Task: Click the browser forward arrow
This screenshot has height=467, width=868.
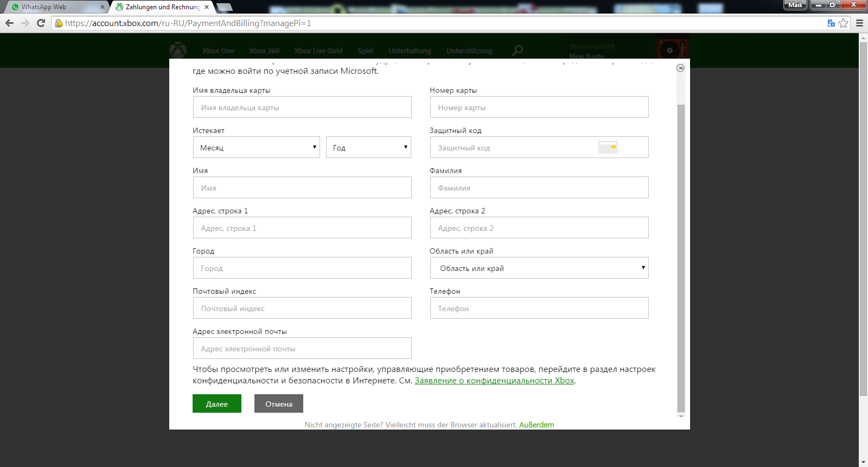Action: pos(25,23)
